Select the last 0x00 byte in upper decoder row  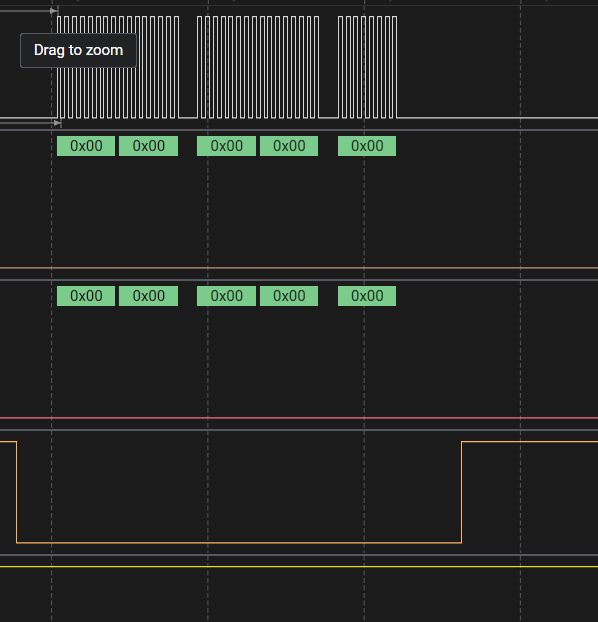click(x=367, y=146)
